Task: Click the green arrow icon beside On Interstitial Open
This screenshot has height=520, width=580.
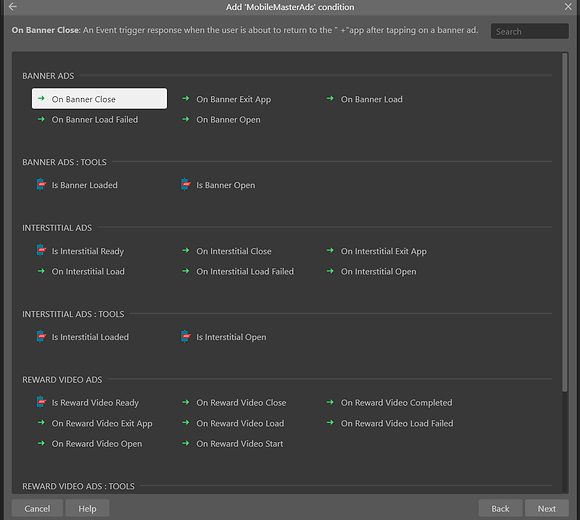Action: (330, 271)
